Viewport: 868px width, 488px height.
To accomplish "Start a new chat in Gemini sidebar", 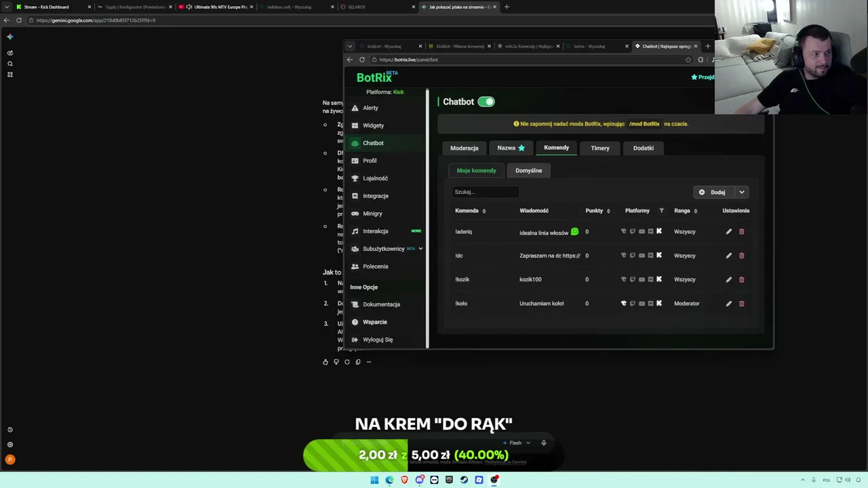I will (10, 53).
